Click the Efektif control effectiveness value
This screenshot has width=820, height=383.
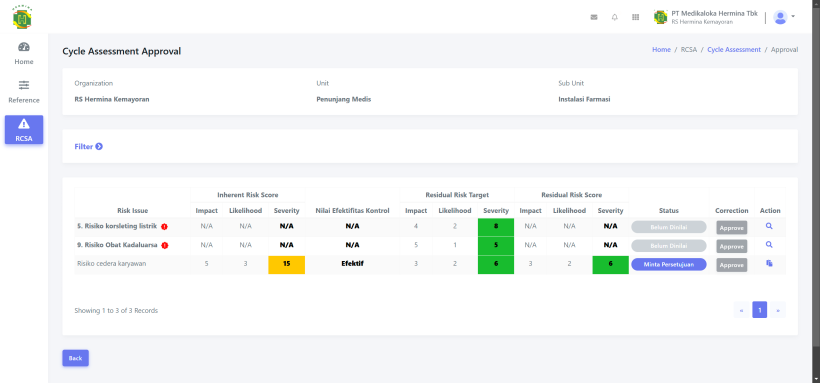(x=352, y=264)
